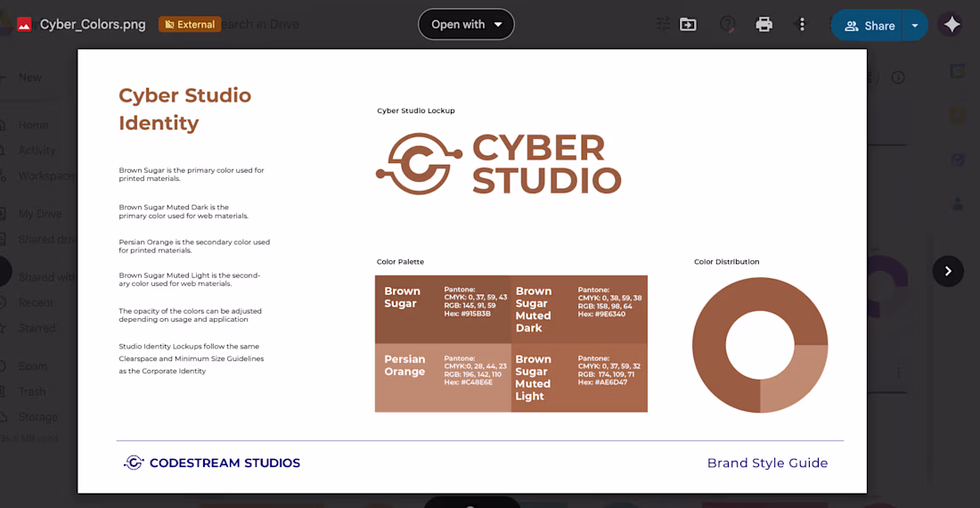Select Trash in background Drive sidebar
Image resolution: width=980 pixels, height=508 pixels.
coord(31,391)
